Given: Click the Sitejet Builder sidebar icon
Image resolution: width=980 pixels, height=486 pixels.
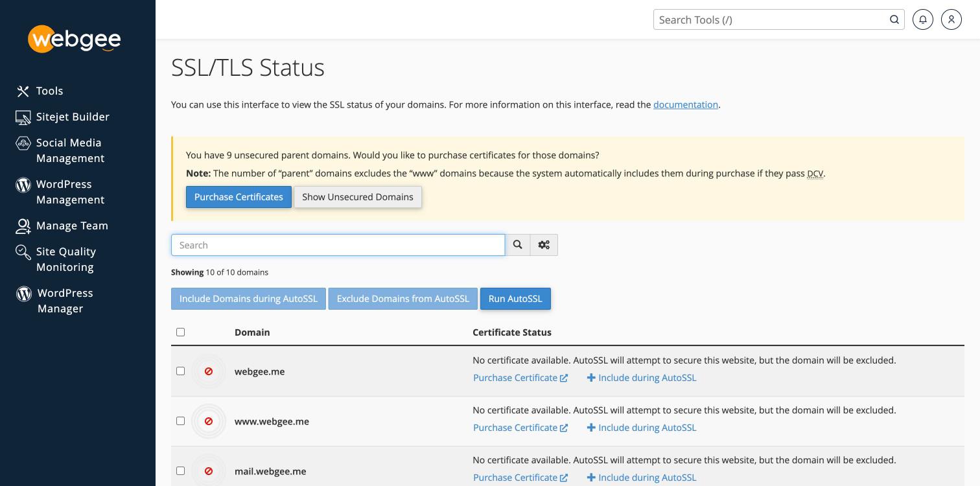Looking at the screenshot, I should (23, 117).
